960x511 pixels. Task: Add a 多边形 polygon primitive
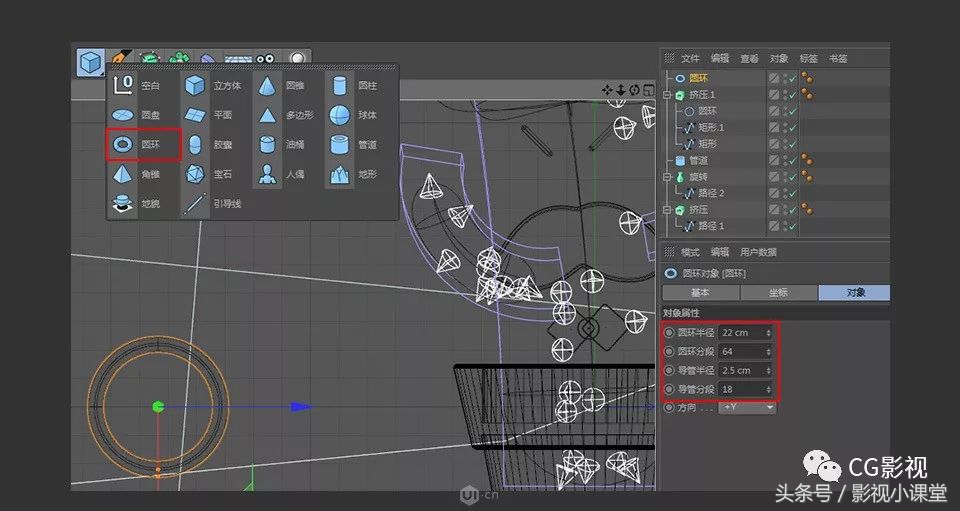(287, 114)
